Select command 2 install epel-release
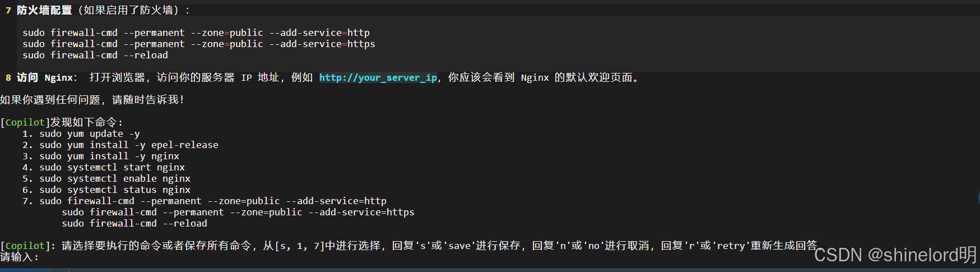 pyautogui.click(x=120, y=145)
